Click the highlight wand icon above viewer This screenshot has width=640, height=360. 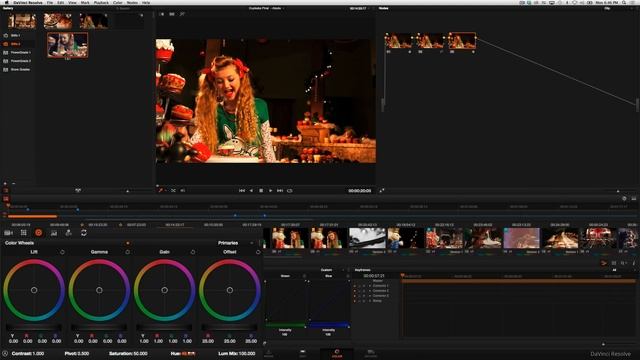coord(182,14)
